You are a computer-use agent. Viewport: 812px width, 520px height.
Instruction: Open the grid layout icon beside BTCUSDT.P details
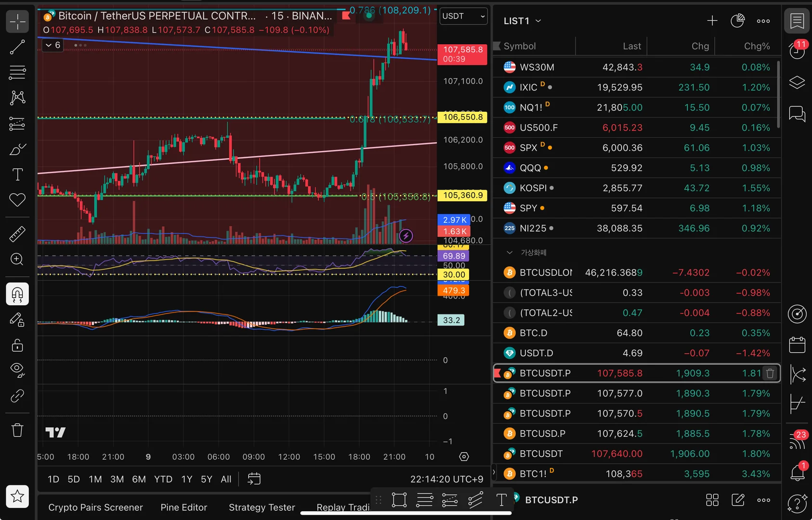(712, 500)
